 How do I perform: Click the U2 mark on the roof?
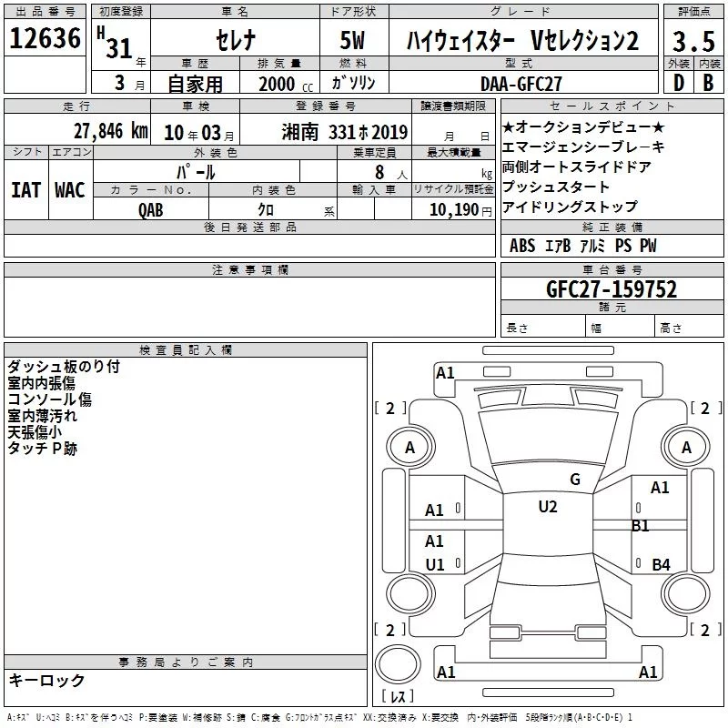[x=548, y=507]
